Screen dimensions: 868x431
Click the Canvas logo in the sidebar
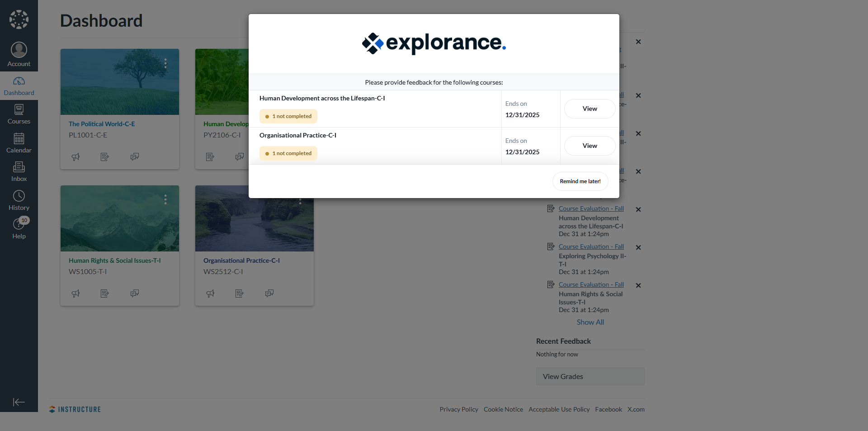coord(19,19)
